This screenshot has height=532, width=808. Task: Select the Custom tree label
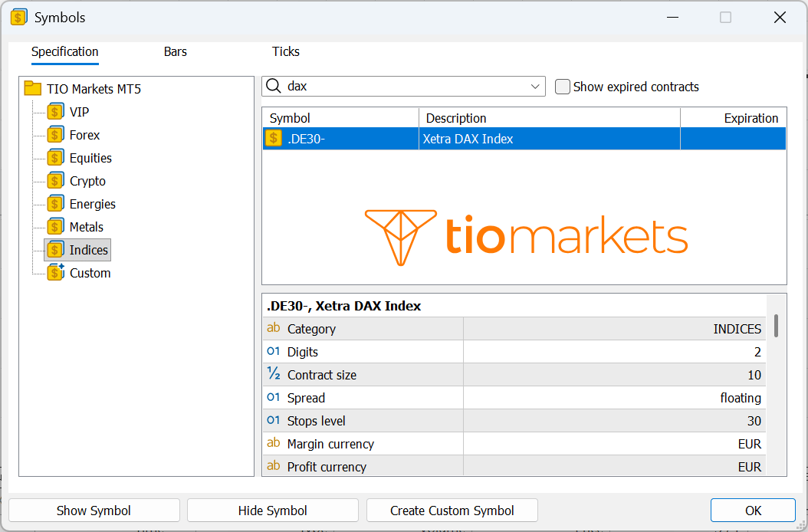coord(90,273)
